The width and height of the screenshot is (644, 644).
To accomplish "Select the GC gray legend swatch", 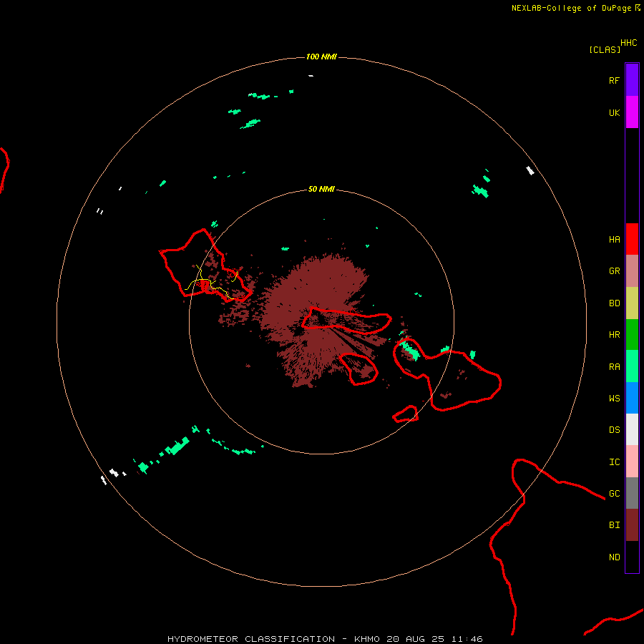I will pos(632,493).
